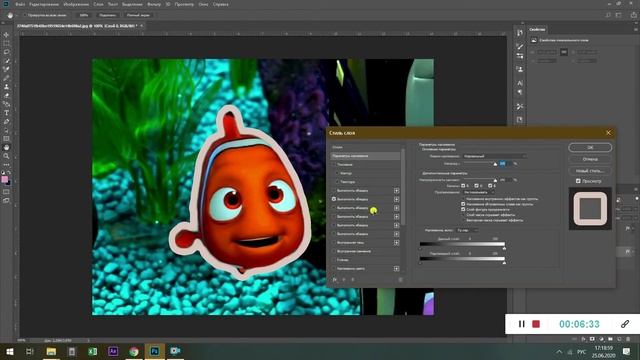Add another Inner Shadow with its plus icon
Screen dimensions: 640x360
pyautogui.click(x=396, y=242)
